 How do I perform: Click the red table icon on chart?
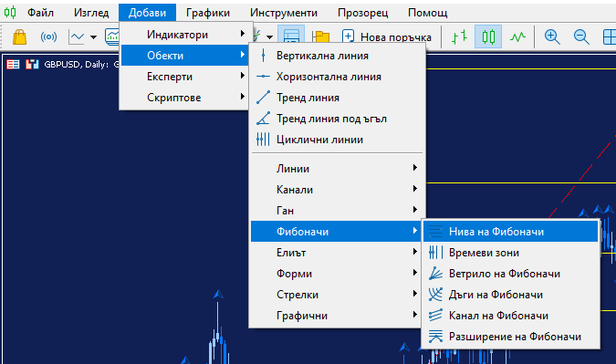tap(13, 65)
